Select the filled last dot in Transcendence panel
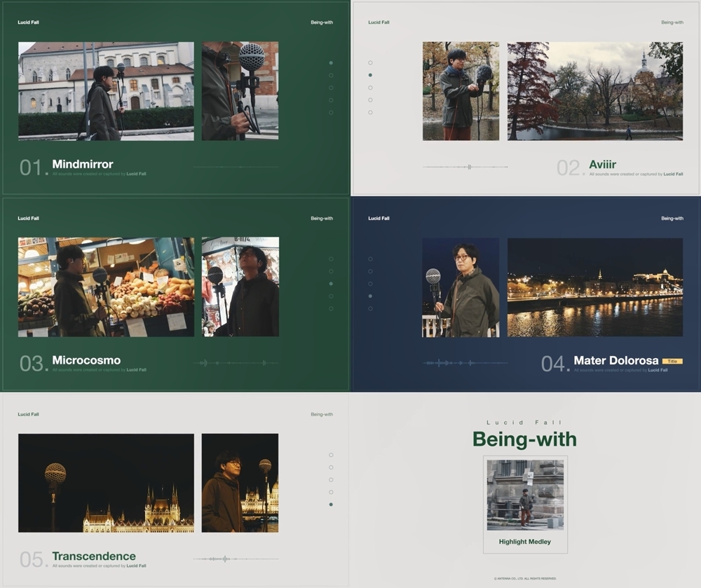 click(x=331, y=505)
